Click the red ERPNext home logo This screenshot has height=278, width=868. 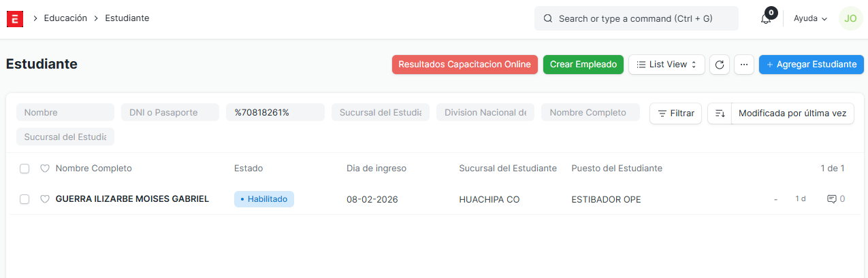click(x=15, y=19)
